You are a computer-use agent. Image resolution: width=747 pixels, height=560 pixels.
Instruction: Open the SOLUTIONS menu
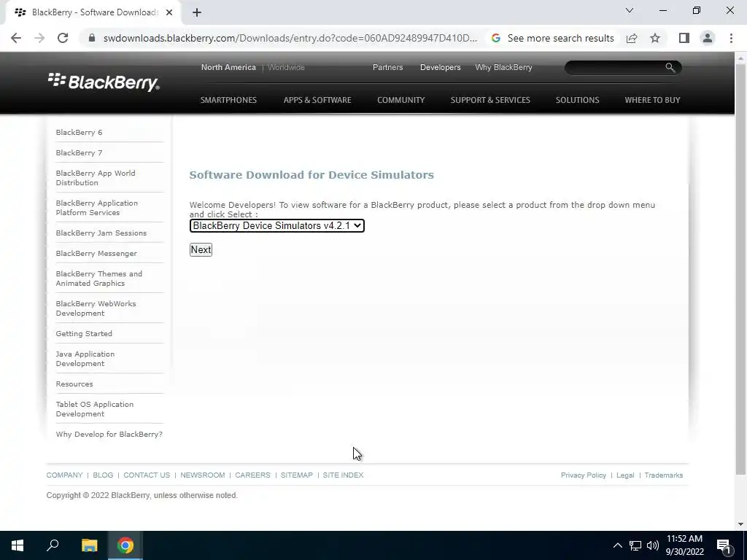click(x=578, y=99)
